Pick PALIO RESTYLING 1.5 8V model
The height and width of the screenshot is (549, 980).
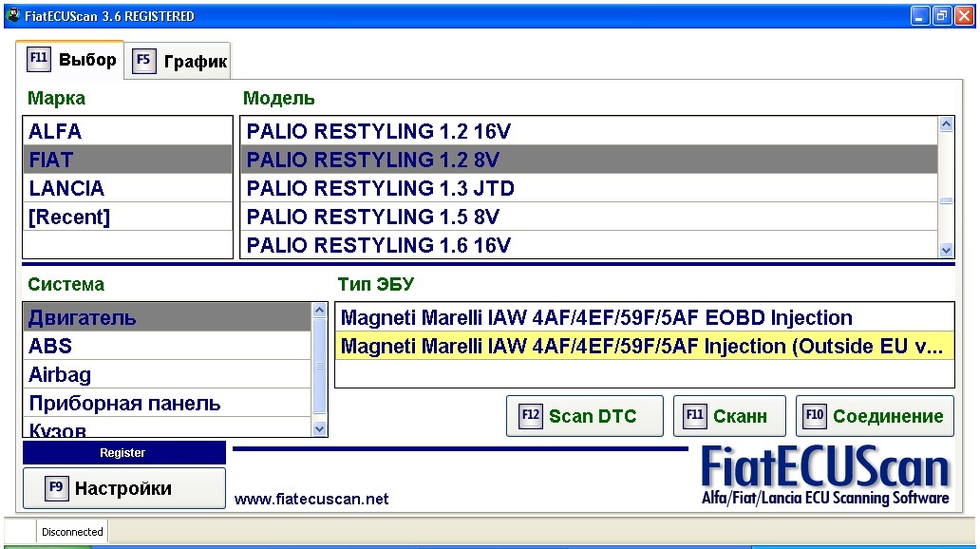[589, 217]
